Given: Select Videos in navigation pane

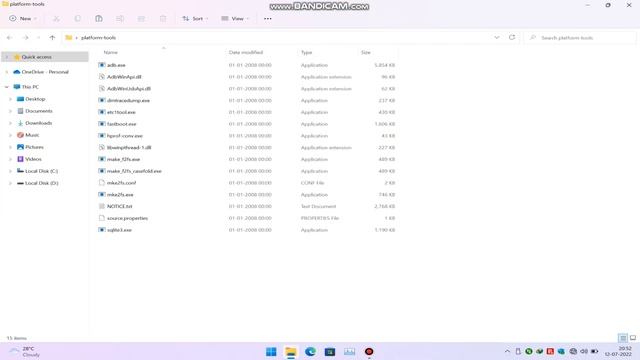Looking at the screenshot, I should click(x=33, y=159).
